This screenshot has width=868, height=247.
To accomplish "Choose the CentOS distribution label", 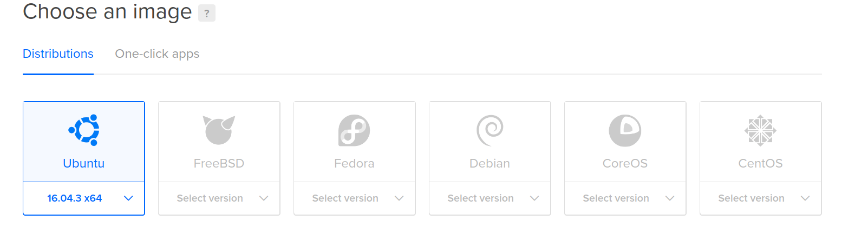I will tap(760, 163).
